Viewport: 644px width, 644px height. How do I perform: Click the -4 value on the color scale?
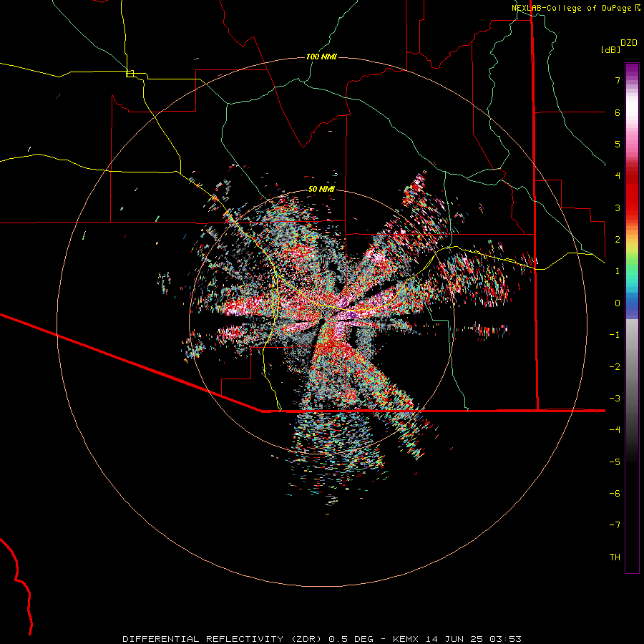(615, 429)
